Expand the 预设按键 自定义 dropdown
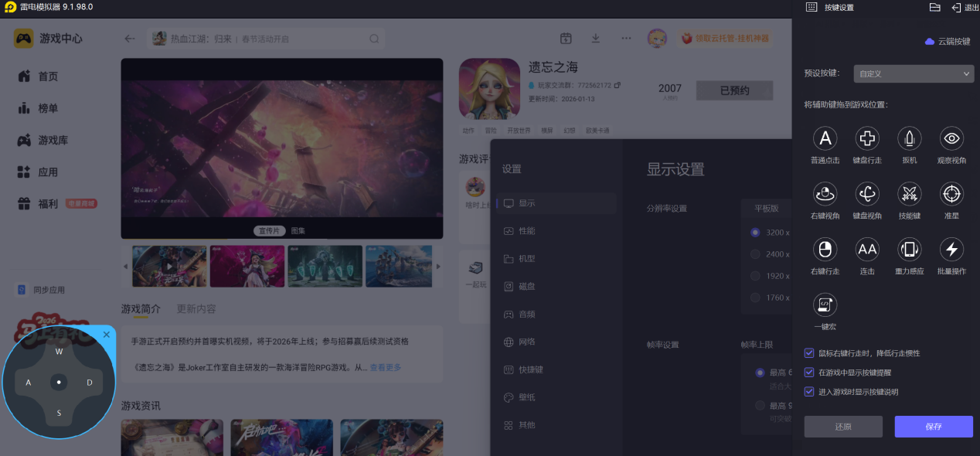Screen dimensions: 980x456 click(x=914, y=73)
